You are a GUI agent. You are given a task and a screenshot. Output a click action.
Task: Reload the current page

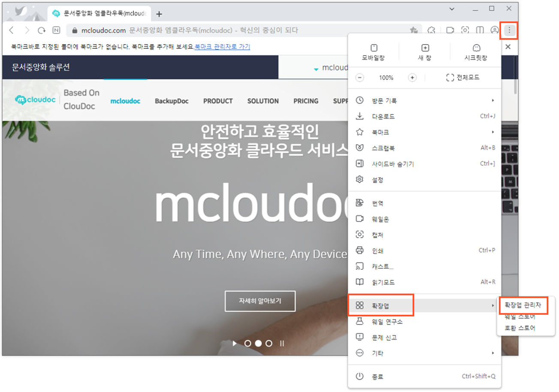click(42, 30)
